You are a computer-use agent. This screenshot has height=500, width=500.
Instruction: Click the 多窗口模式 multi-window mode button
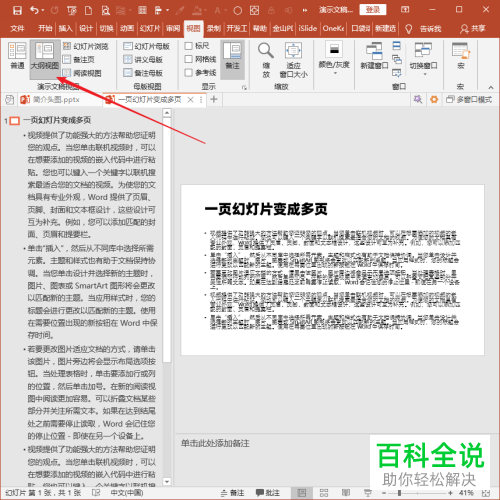coord(469,99)
